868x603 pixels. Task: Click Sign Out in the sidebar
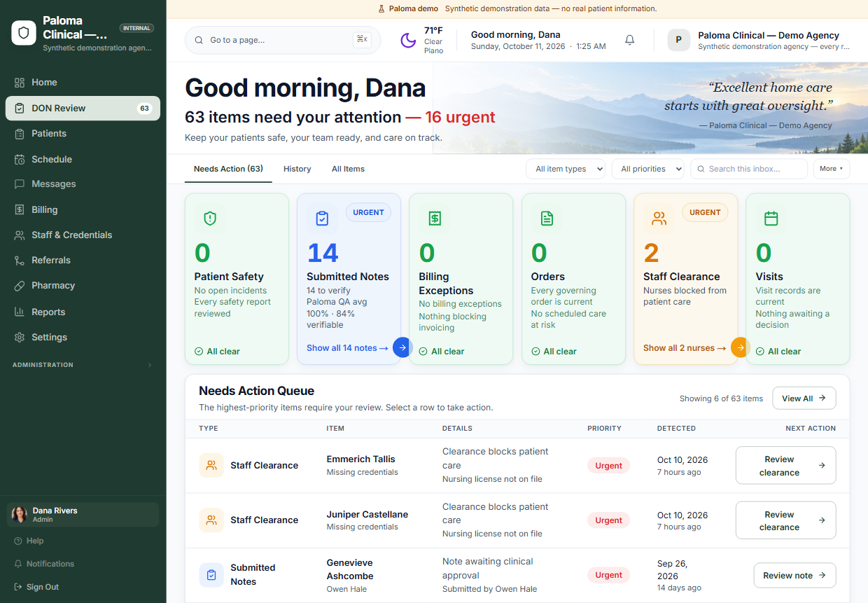pyautogui.click(x=83, y=587)
